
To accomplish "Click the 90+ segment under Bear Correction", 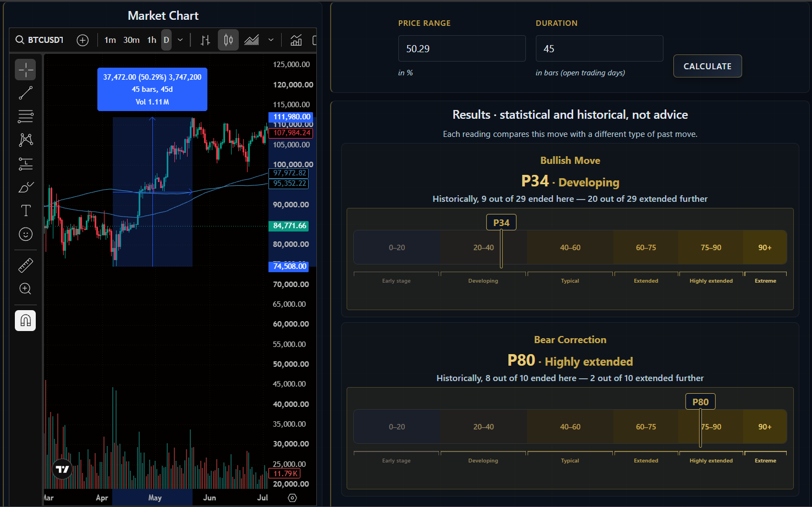I will coord(765,427).
